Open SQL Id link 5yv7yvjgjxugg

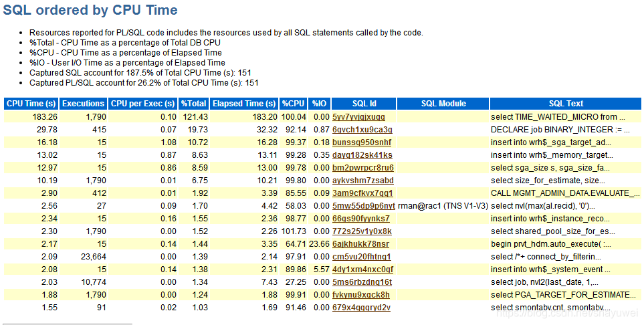click(x=358, y=116)
